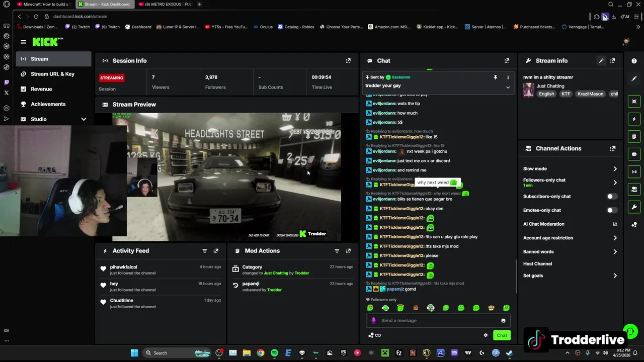The height and width of the screenshot is (362, 644).
Task: Open Activity Feed filter options
Action: point(205,251)
